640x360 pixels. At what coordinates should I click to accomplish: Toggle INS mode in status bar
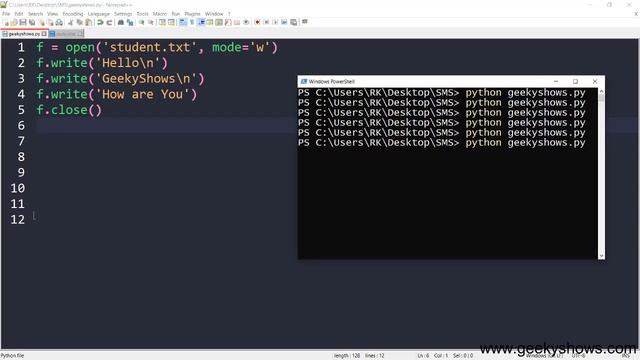(625, 356)
